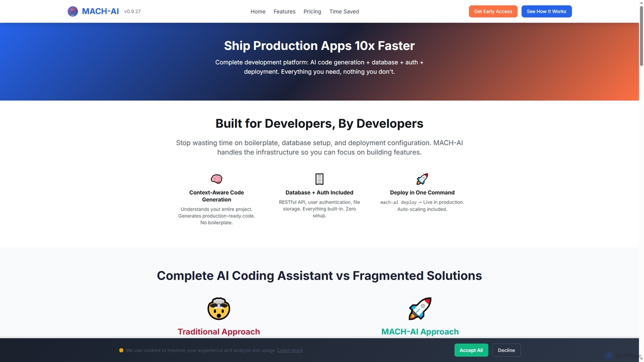The height and width of the screenshot is (362, 644).
Task: Click the brain icon above Context-Aware Code Generation
Action: [x=216, y=179]
